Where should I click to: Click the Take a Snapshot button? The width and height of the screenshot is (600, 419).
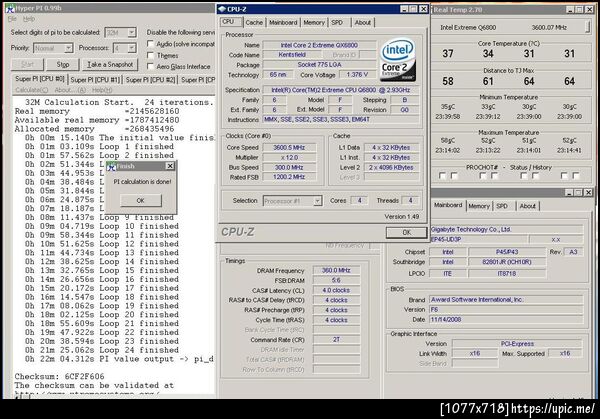110,65
